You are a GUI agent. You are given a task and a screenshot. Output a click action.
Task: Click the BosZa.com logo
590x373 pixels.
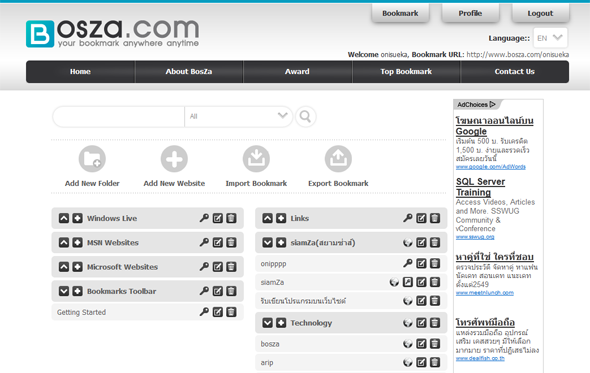point(113,33)
